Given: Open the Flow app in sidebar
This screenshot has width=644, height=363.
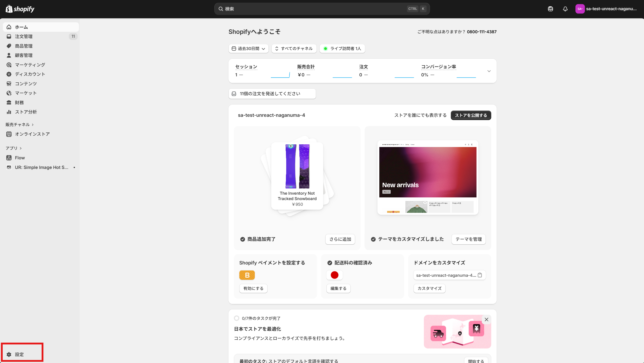Looking at the screenshot, I should pyautogui.click(x=20, y=158).
